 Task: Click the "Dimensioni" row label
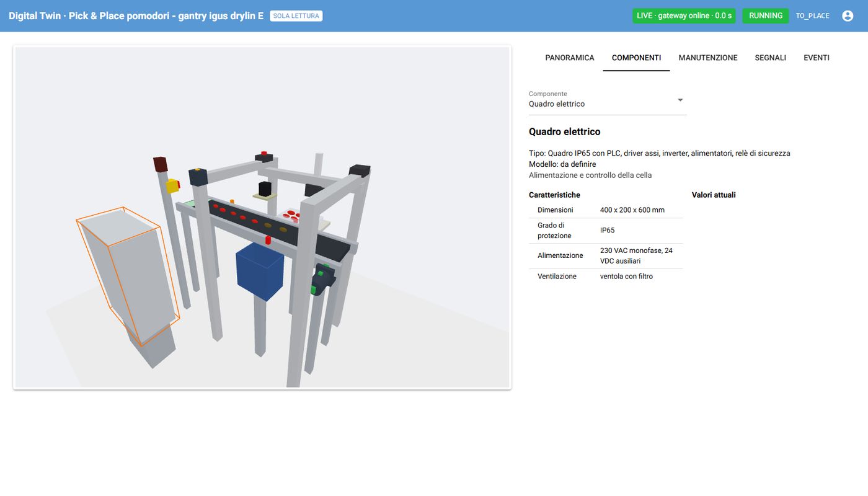coord(556,210)
